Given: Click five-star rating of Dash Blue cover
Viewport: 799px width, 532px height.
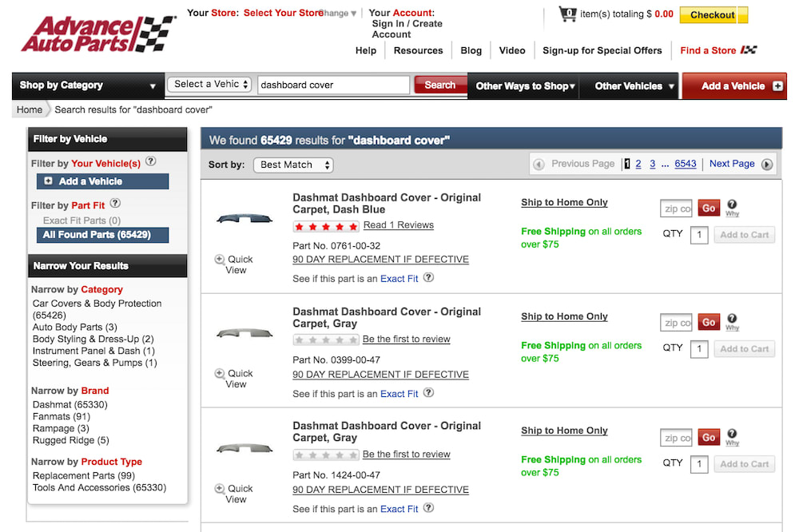Looking at the screenshot, I should pos(326,226).
